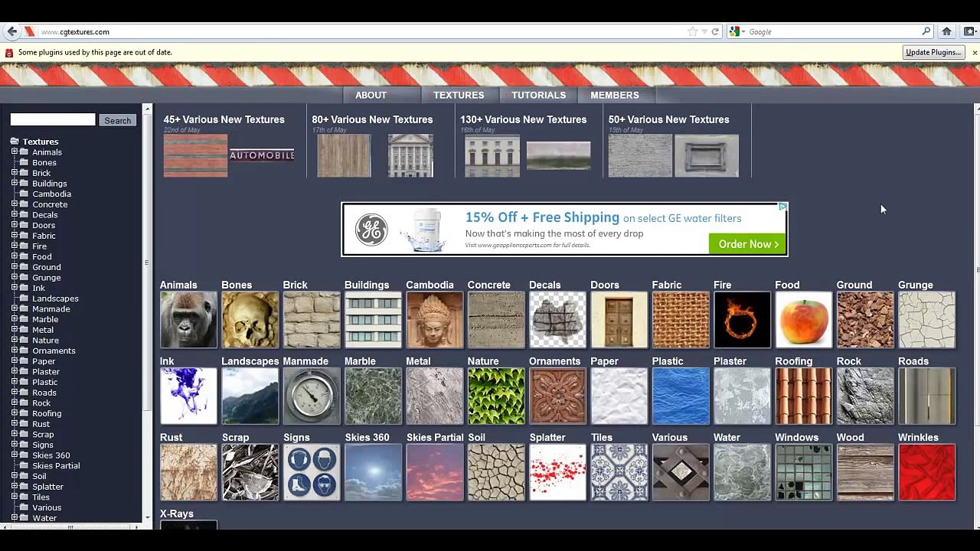The width and height of the screenshot is (980, 551).
Task: Select Landscapes in the sidebar tree
Action: pos(55,298)
